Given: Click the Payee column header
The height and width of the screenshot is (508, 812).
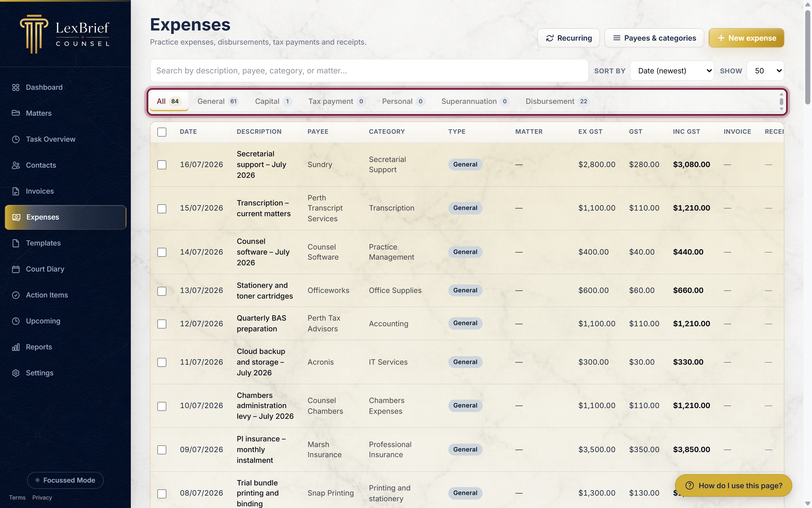Looking at the screenshot, I should [318, 132].
